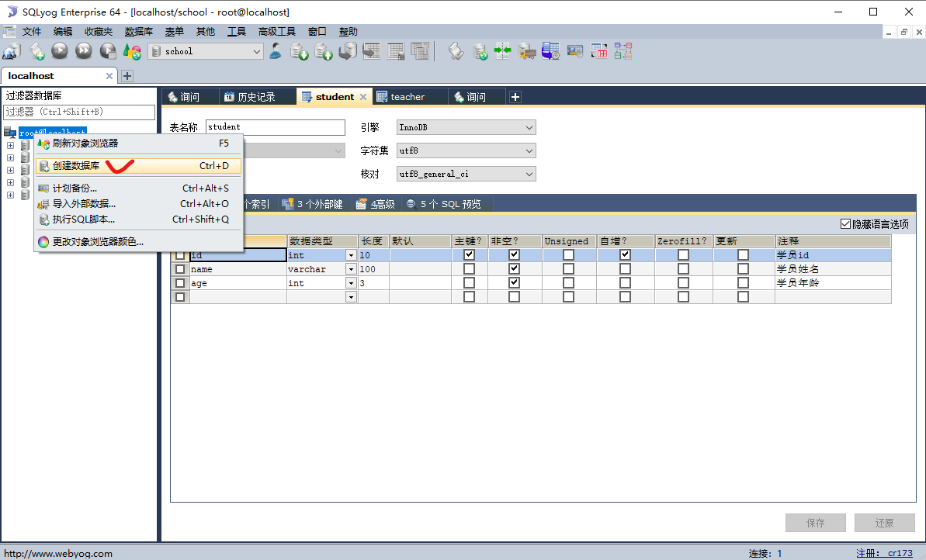Click database icon with green down arrow
The height and width of the screenshot is (560, 926).
(300, 51)
